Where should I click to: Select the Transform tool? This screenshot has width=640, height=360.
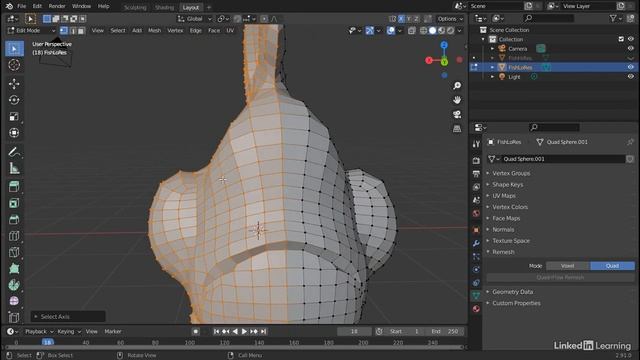tap(14, 133)
